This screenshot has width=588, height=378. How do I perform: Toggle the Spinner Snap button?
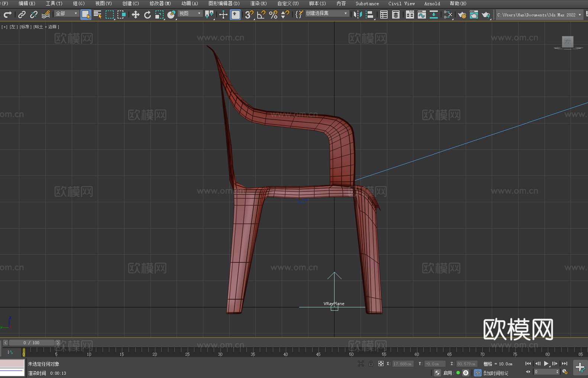tap(285, 14)
